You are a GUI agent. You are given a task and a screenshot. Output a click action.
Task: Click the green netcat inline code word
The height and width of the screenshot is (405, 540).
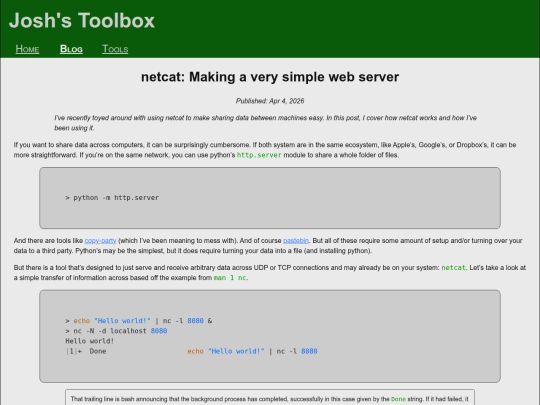[x=454, y=268]
